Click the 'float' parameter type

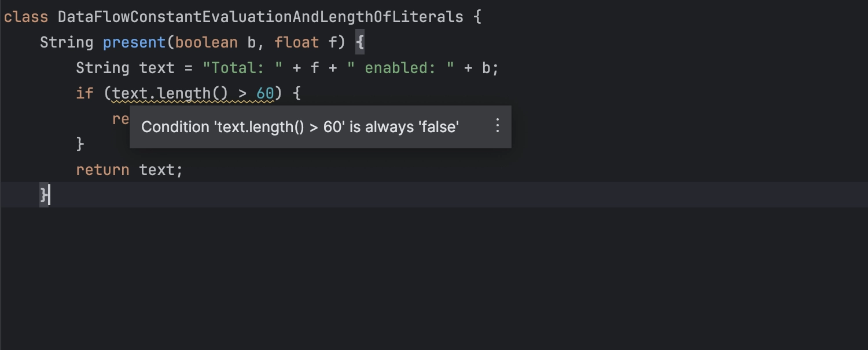tap(297, 42)
